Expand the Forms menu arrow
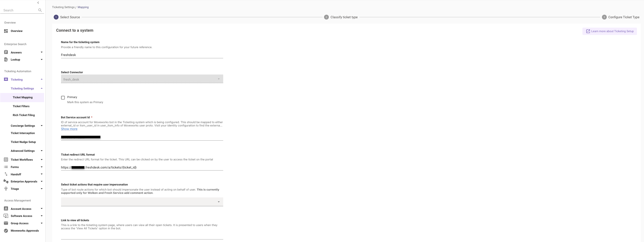This screenshot has width=644, height=242. 42,167
